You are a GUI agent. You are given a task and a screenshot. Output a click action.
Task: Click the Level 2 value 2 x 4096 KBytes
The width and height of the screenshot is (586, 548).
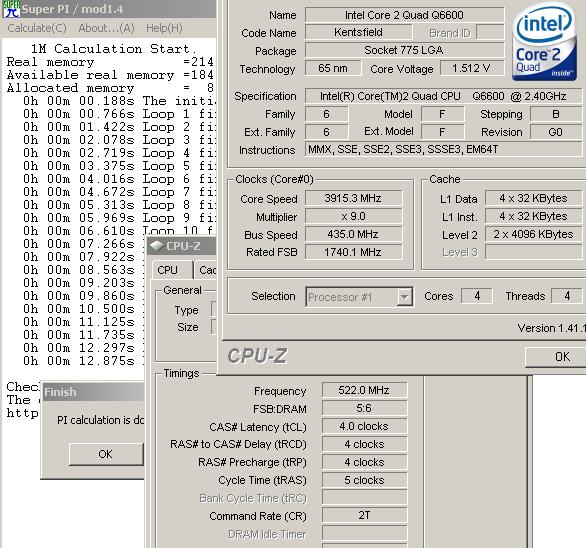[x=534, y=234]
